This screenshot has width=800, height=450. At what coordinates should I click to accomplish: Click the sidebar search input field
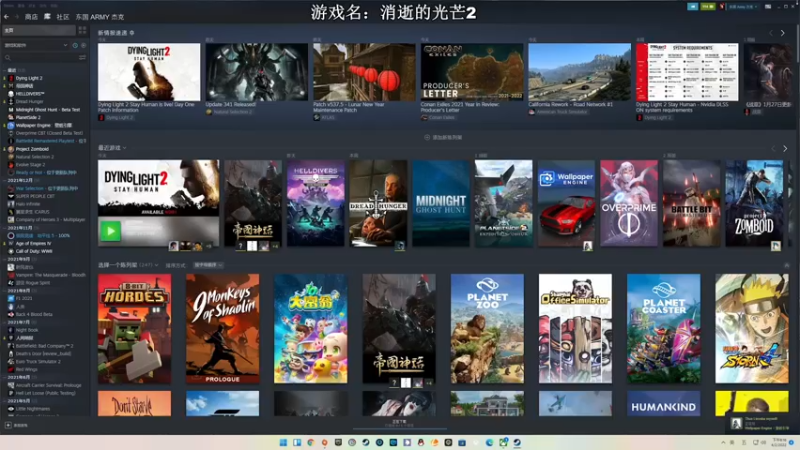pyautogui.click(x=44, y=58)
